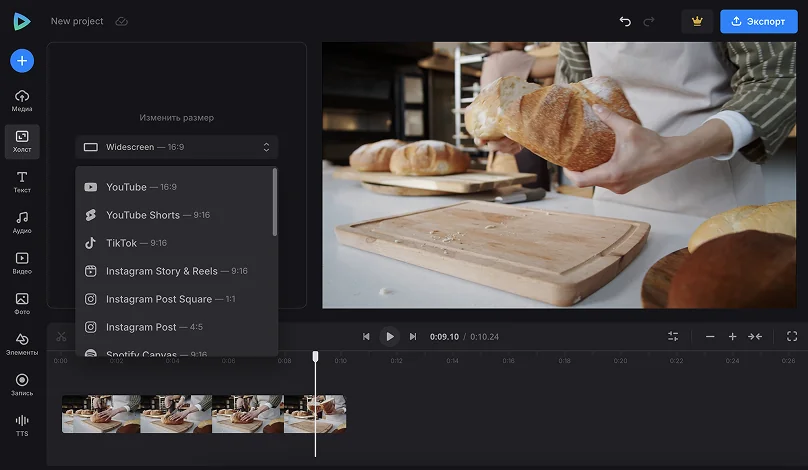This screenshot has width=808, height=470.
Task: Skip to the timeline start
Action: [x=366, y=337]
